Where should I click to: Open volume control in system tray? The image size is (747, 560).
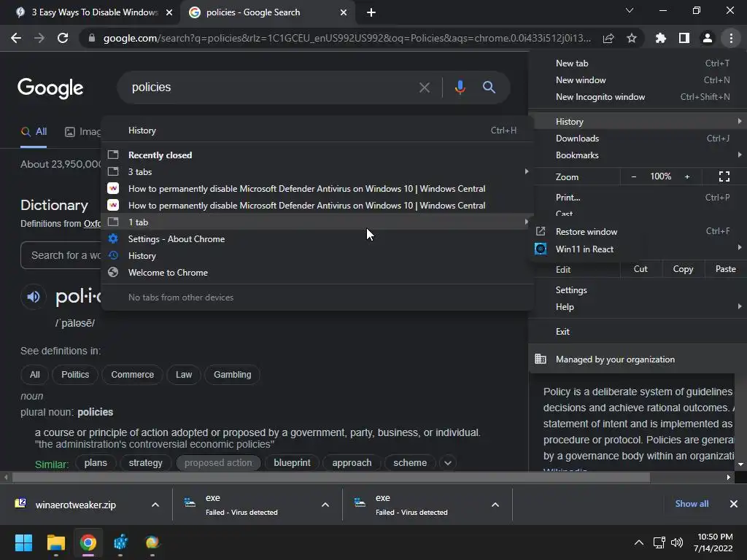676,542
